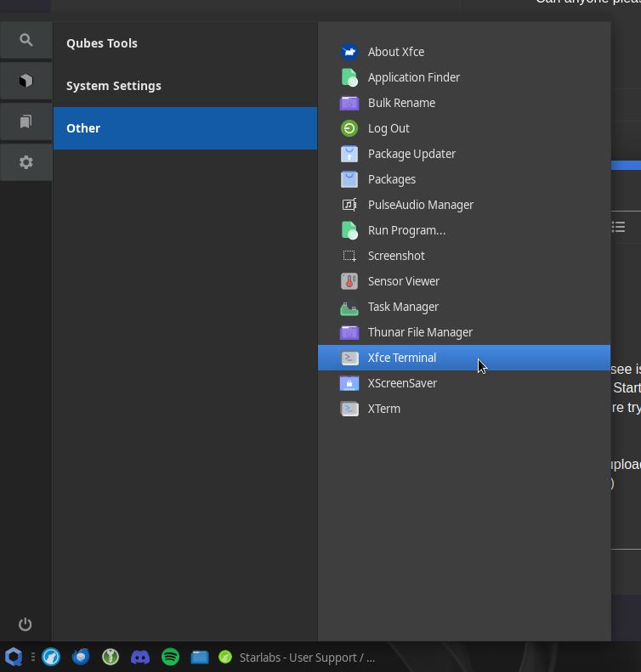This screenshot has height=672, width=641.
Task: Choose Log Out from the list
Action: point(389,128)
